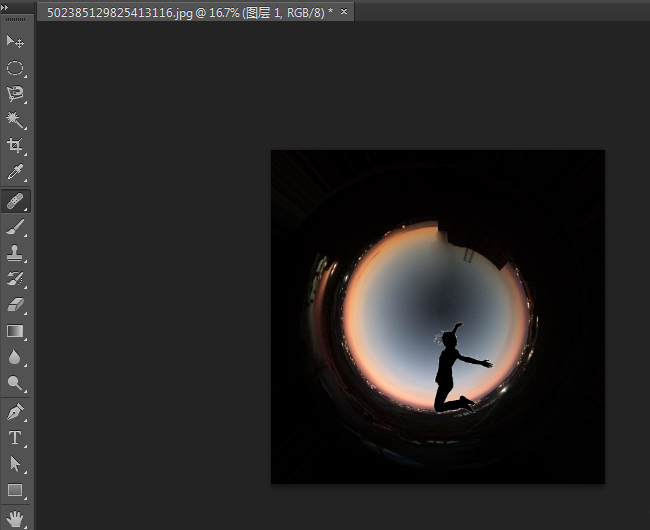Click the Healing Brush tool
Screen dimensions: 650x530
tap(15, 201)
